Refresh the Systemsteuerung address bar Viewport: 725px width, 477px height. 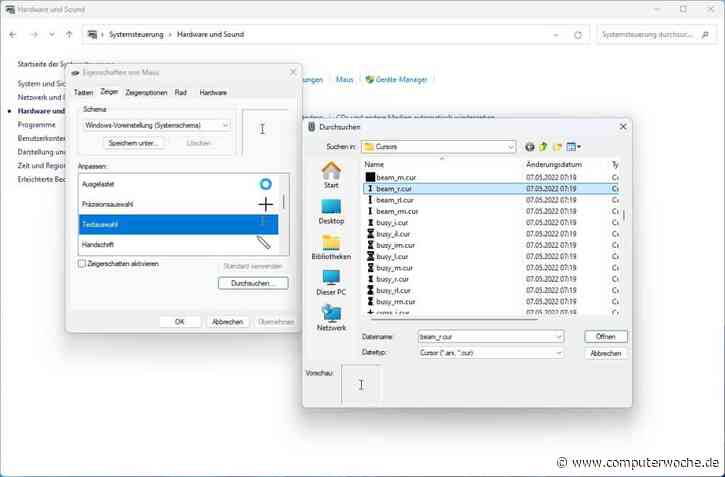[578, 35]
